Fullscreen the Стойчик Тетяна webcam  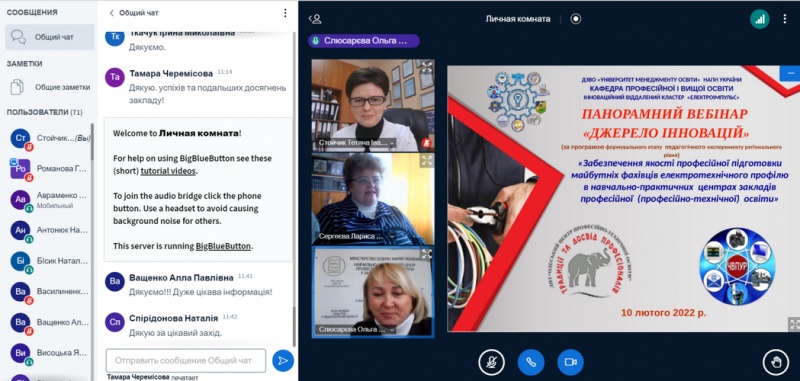click(x=426, y=67)
